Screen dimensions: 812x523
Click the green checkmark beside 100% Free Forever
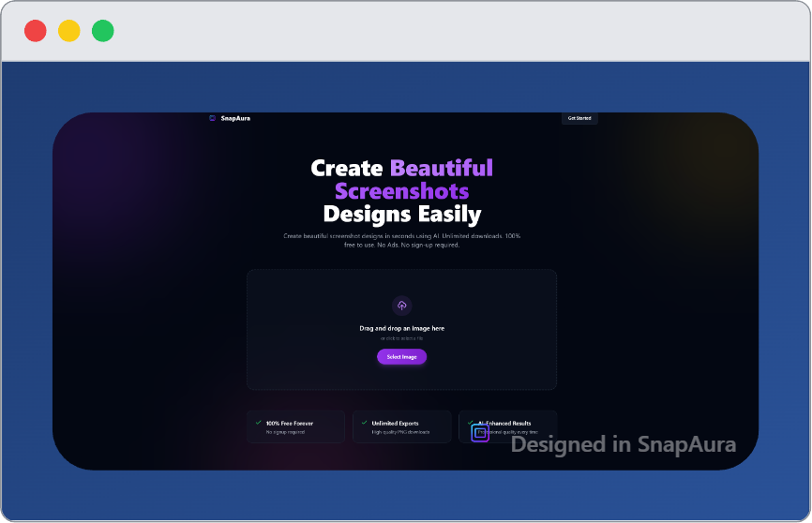259,423
